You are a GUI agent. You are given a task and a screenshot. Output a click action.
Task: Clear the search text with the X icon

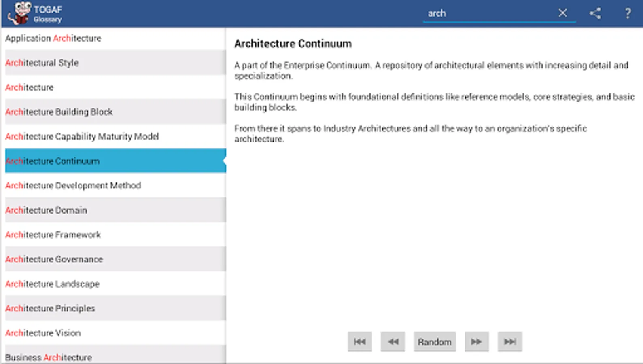(x=562, y=13)
